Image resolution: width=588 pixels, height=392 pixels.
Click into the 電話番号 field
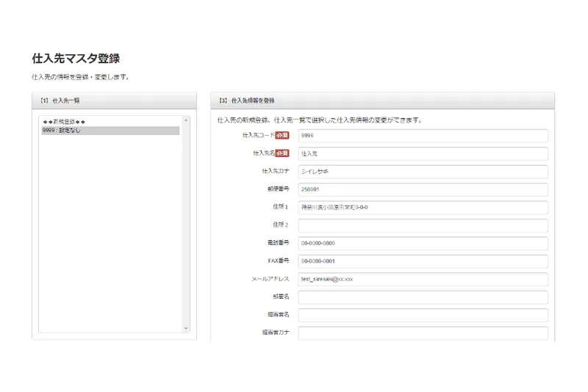pyautogui.click(x=423, y=244)
